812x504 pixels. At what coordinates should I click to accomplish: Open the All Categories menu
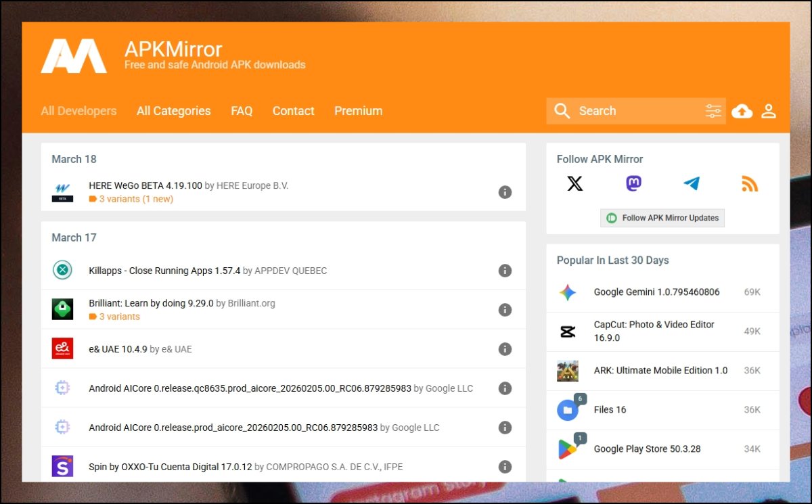(x=174, y=111)
